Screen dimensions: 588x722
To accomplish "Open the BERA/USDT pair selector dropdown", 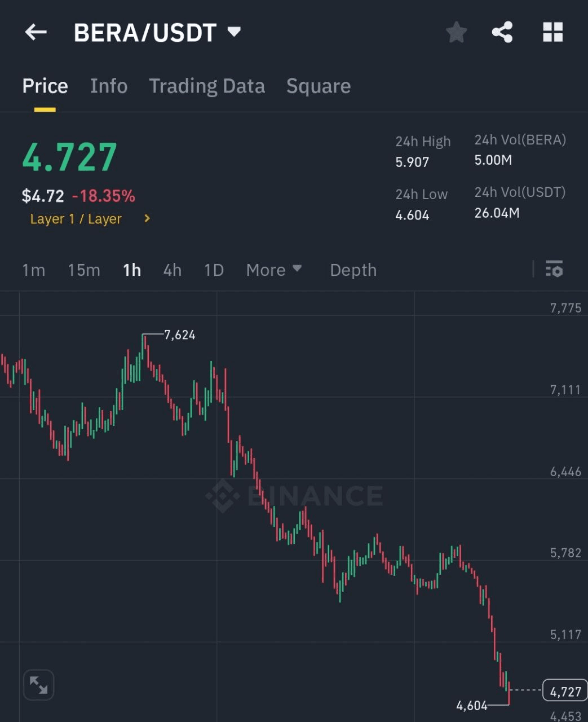I will pyautogui.click(x=234, y=32).
